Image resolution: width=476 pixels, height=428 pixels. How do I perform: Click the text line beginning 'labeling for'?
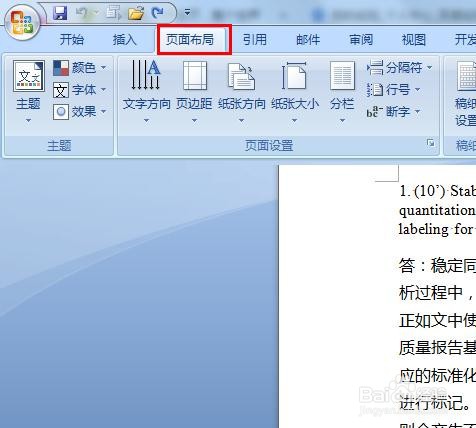437,229
